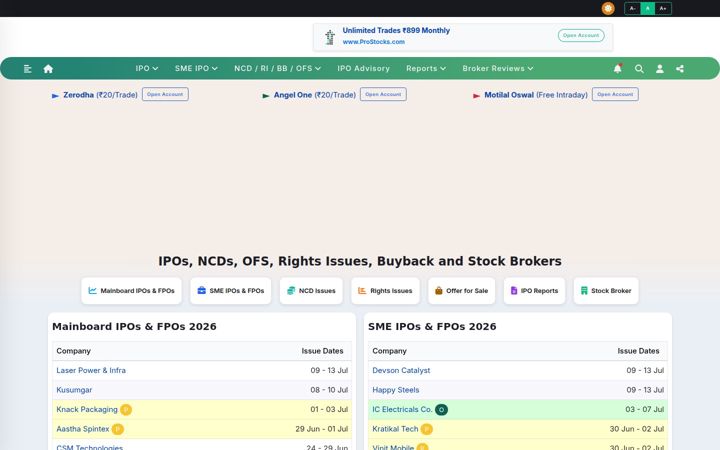Expand the SME IPO dropdown

[196, 68]
